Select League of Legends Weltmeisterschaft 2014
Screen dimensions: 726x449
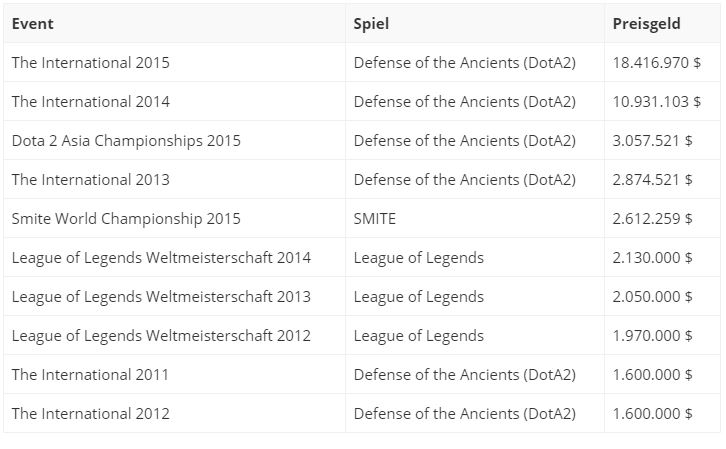[161, 257]
